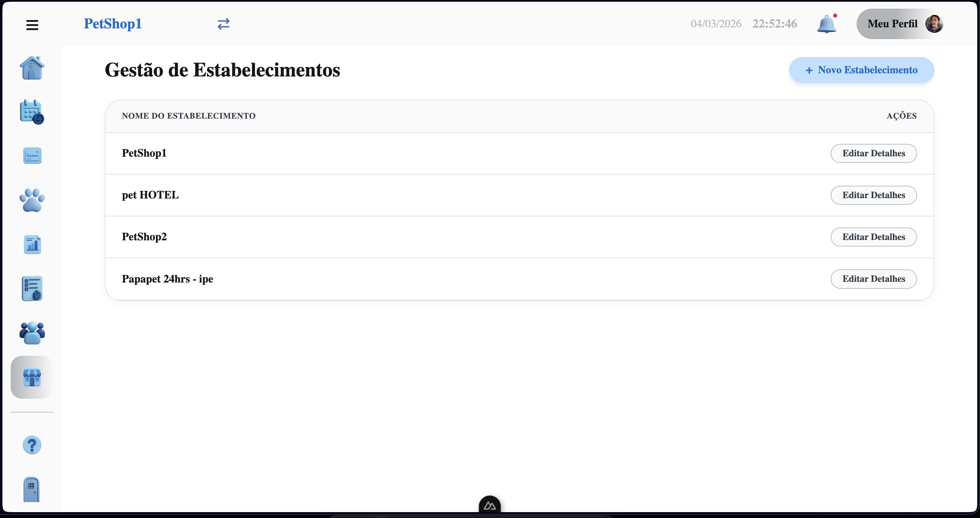
Task: Click the PetShop1 header title
Action: click(113, 24)
